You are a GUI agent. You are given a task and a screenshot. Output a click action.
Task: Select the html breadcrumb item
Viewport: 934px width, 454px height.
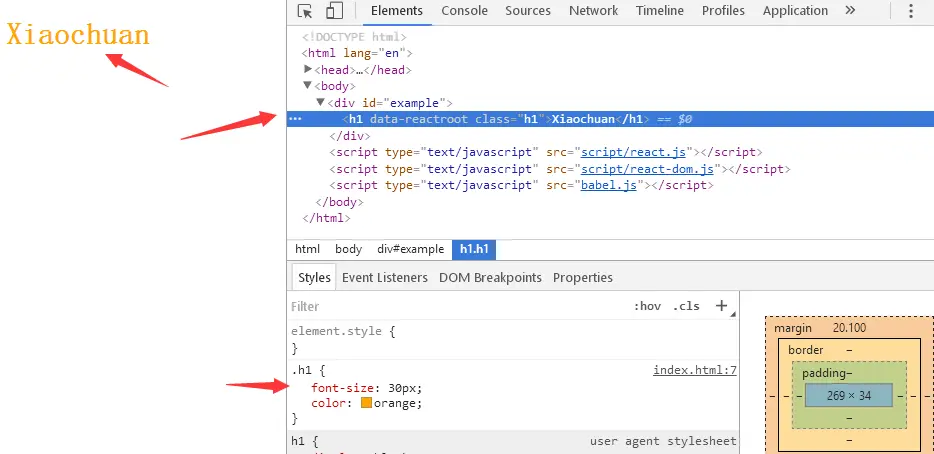click(x=307, y=249)
